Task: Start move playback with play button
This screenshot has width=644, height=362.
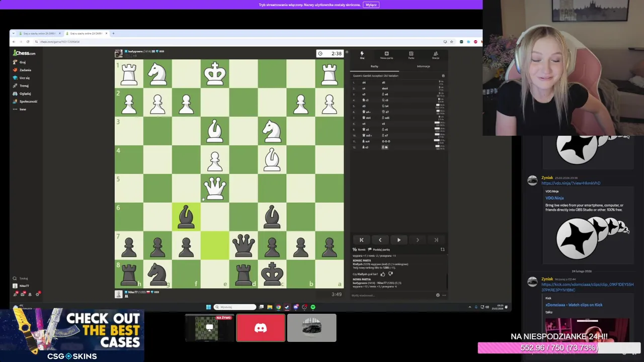Action: (x=399, y=240)
